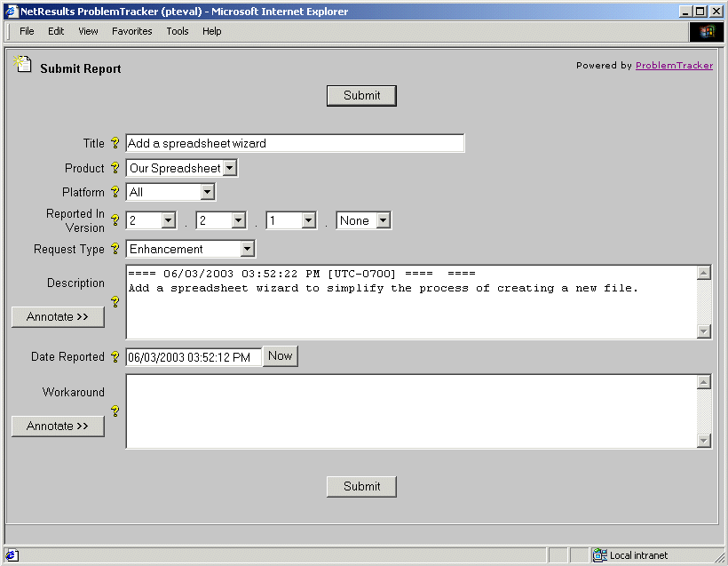The image size is (728, 566).
Task: Click help icon next to Platform
Action: pos(115,192)
